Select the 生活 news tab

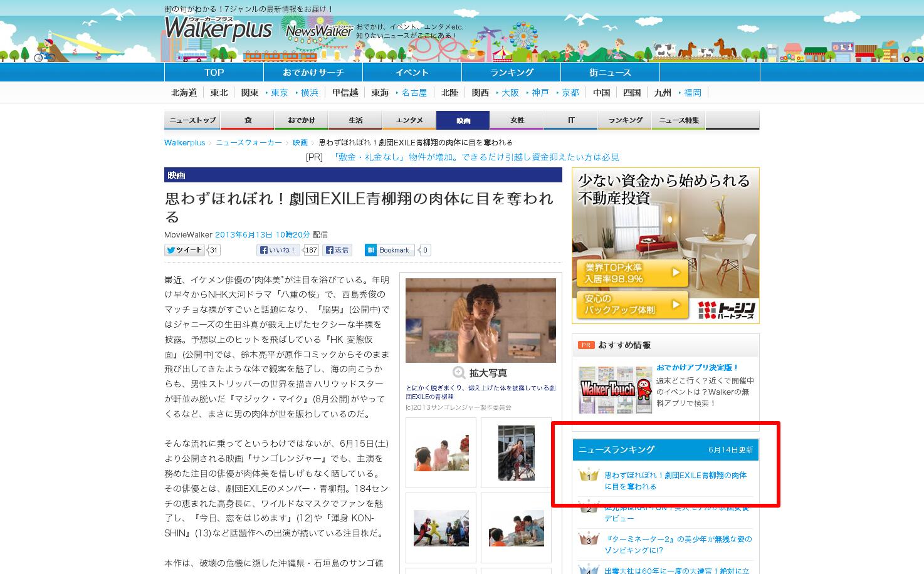coord(355,120)
